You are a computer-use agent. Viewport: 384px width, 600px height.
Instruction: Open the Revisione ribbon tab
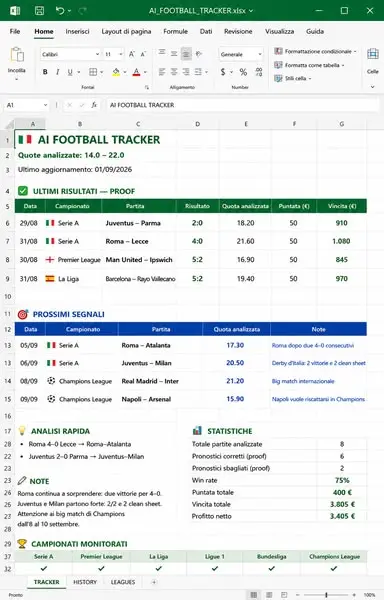[x=238, y=31]
